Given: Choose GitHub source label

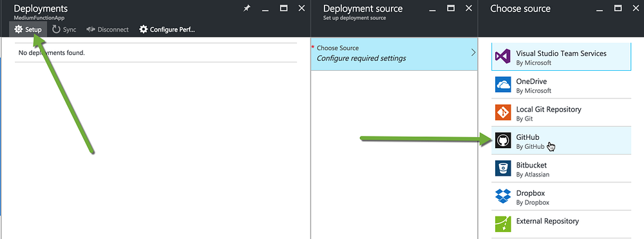Looking at the screenshot, I should pyautogui.click(x=528, y=137).
